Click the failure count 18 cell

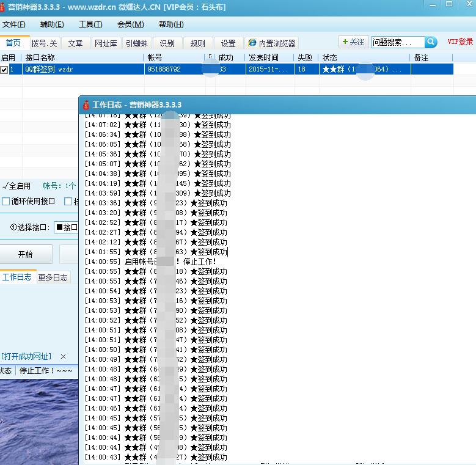pos(306,69)
